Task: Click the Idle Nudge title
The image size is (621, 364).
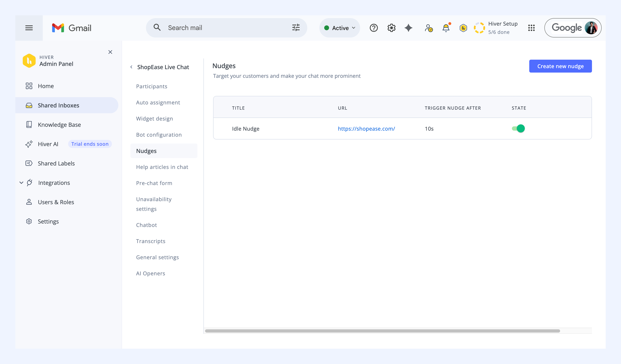Action: 245,129
